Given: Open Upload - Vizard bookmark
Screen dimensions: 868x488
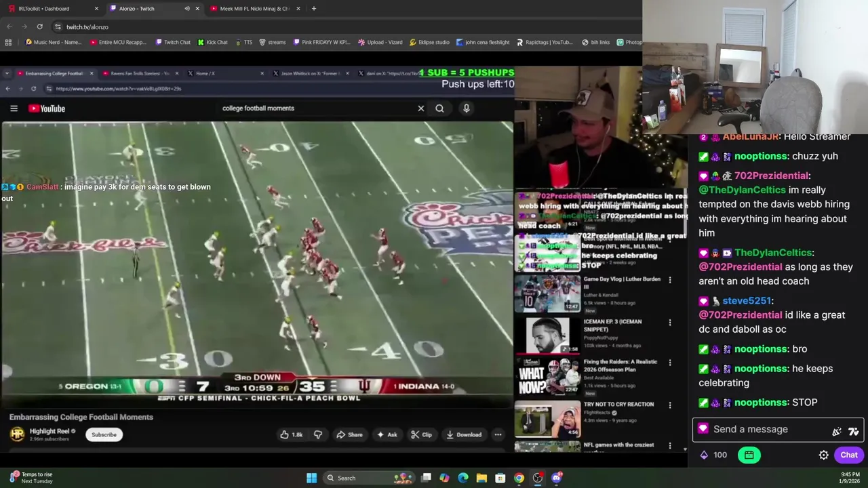Looking at the screenshot, I should [x=380, y=42].
